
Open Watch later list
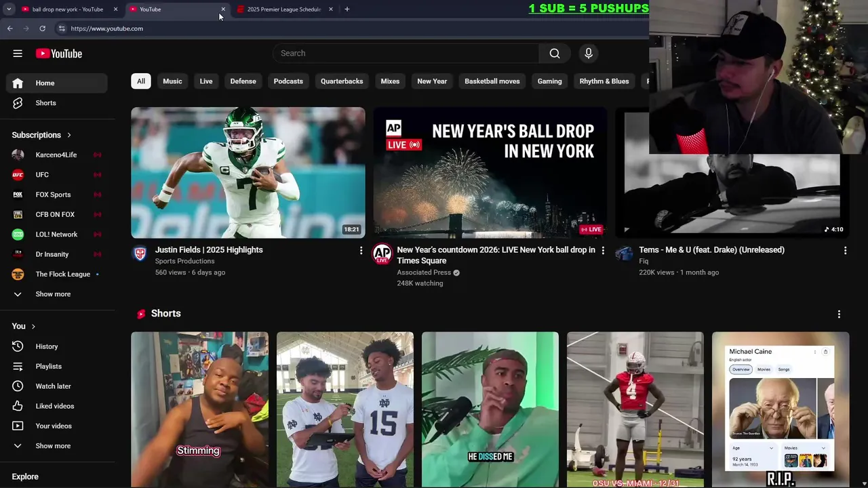pyautogui.click(x=57, y=386)
